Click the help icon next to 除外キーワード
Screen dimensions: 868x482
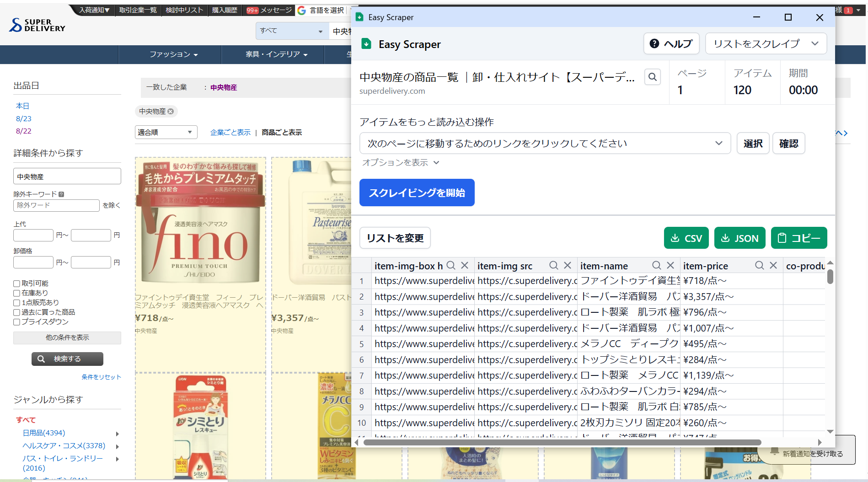[x=61, y=194]
